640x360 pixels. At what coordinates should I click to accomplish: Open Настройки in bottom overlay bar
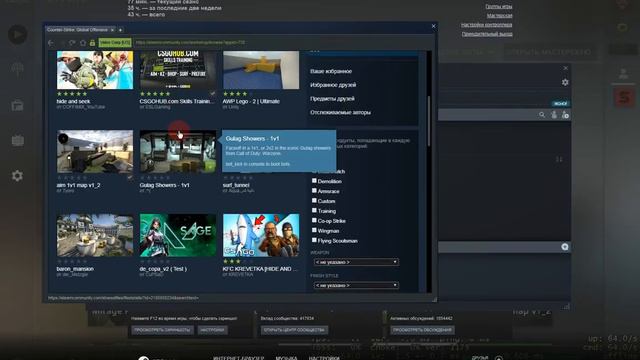coord(324,358)
